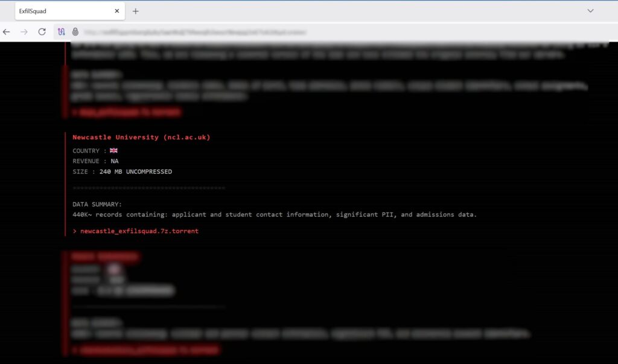Click the Newcastle University (ncl.ac.uk) heading

[141, 137]
